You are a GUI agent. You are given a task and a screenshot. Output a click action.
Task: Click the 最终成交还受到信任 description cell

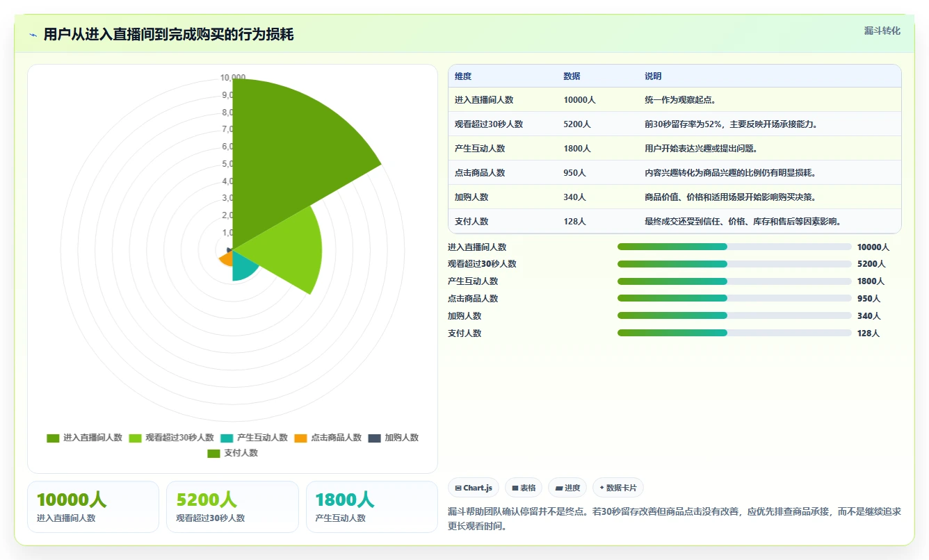(743, 222)
